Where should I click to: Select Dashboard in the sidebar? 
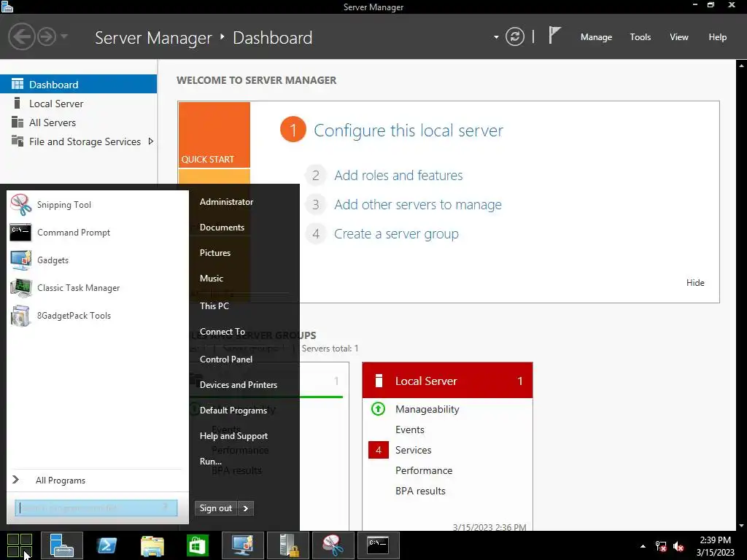tap(78, 85)
